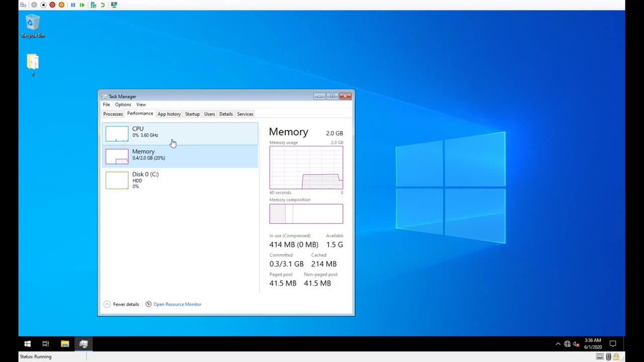
Task: Click the '214 MB' cached value
Action: [324, 264]
